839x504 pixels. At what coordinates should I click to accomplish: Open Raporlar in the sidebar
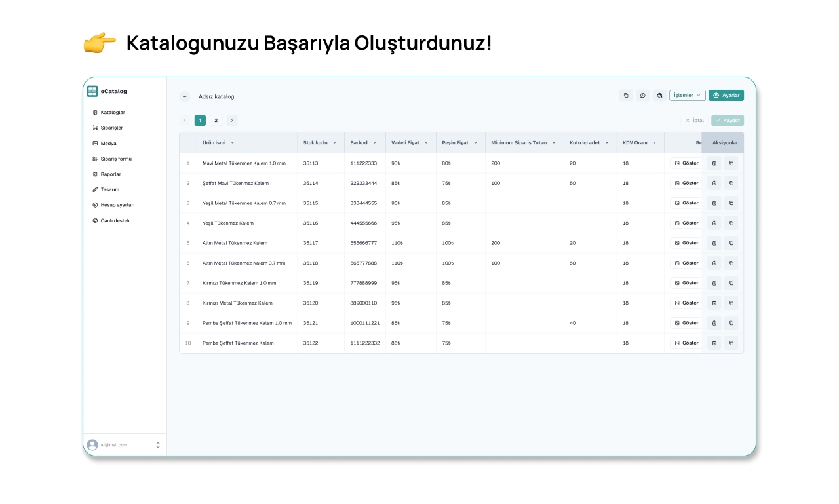coord(110,174)
